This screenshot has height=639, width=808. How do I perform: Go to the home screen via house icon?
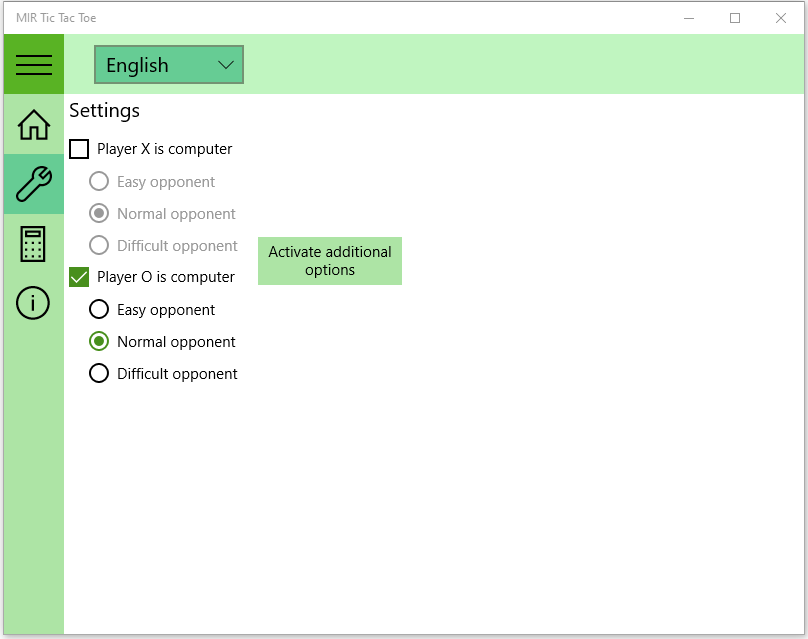(x=33, y=125)
